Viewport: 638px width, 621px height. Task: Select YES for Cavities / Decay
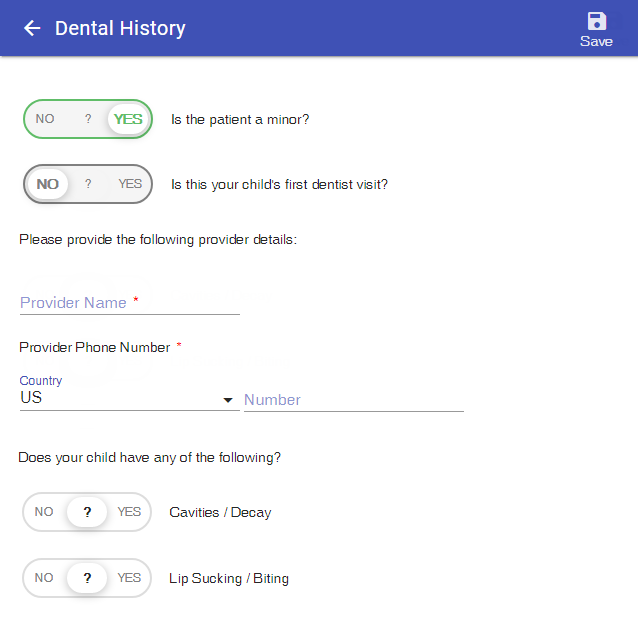click(x=129, y=512)
